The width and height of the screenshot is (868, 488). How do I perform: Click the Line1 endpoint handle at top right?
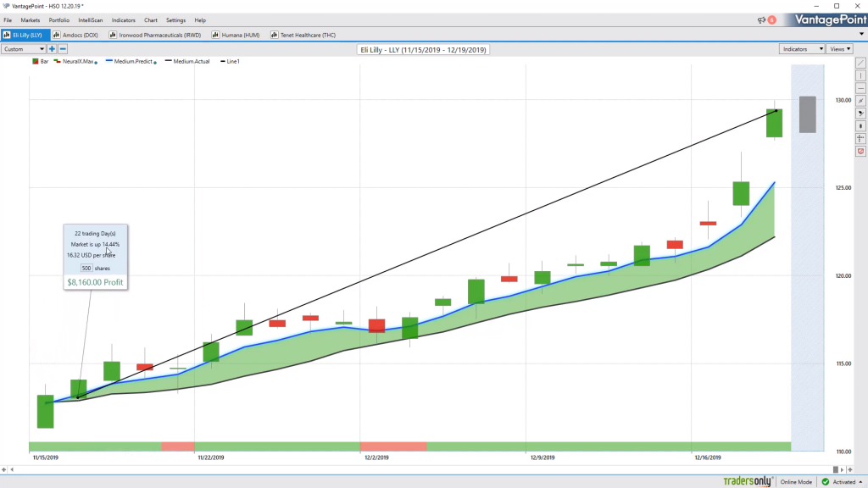click(x=776, y=111)
